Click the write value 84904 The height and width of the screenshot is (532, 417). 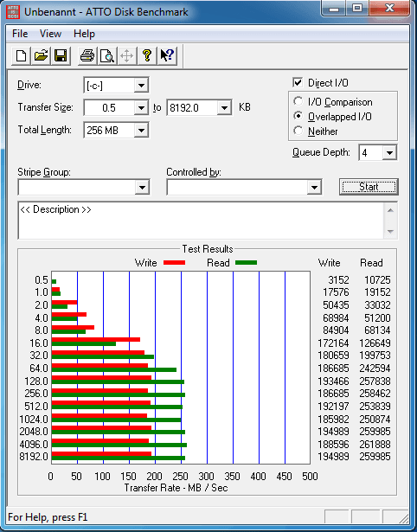click(336, 330)
